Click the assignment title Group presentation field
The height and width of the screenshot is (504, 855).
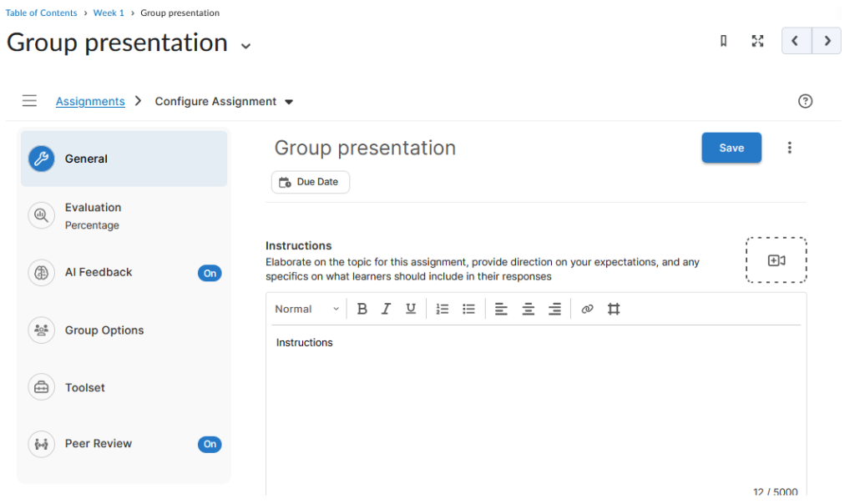[x=365, y=148]
